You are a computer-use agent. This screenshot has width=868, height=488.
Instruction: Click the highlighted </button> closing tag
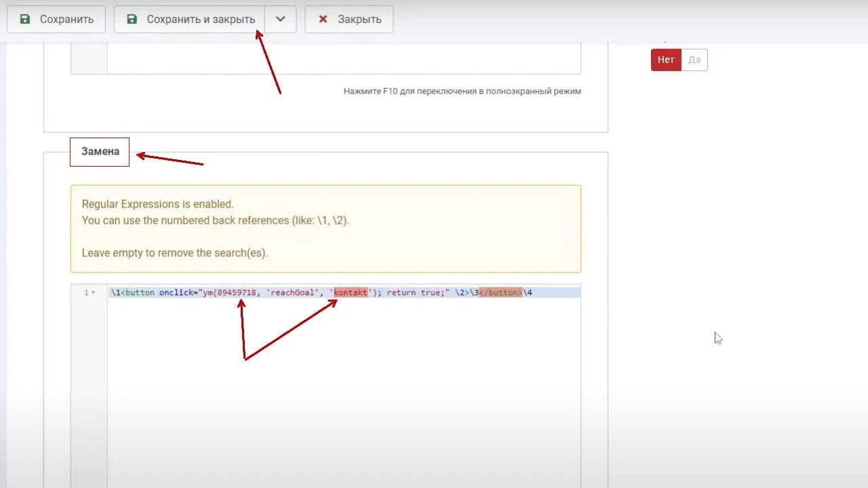tap(501, 293)
